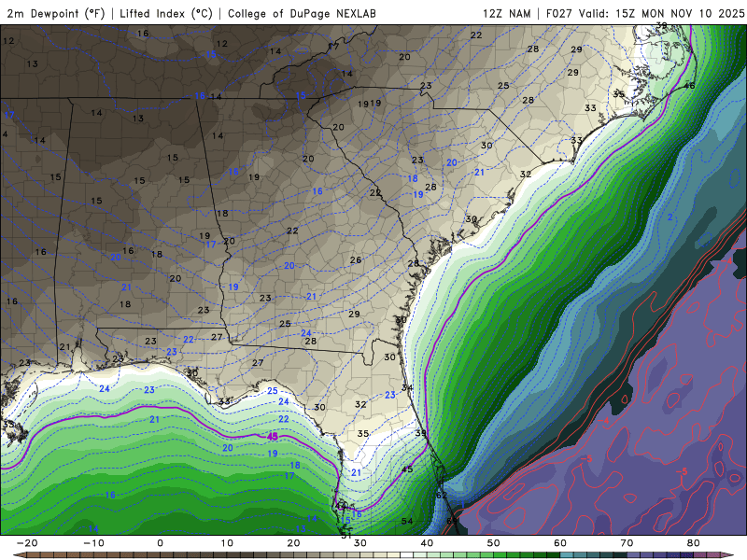Click the 0 label on the color scale
Viewport: 747px width, 560px height.
tap(160, 543)
